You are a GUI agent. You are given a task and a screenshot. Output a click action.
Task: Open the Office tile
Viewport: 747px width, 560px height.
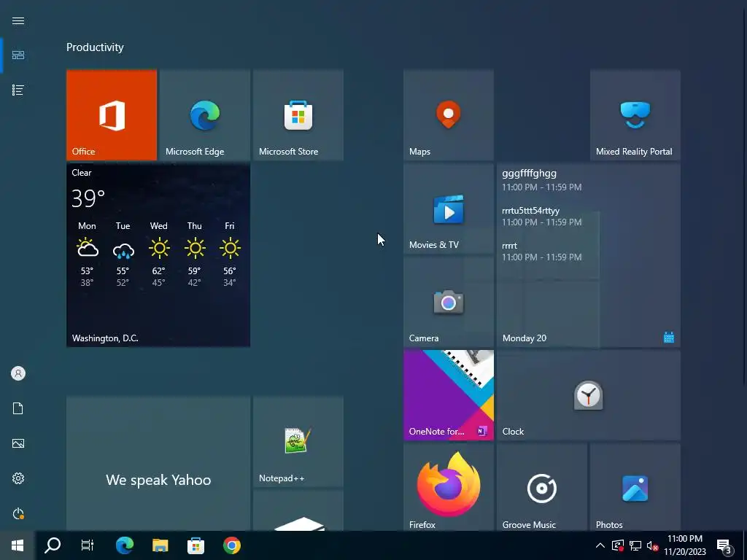coord(112,114)
